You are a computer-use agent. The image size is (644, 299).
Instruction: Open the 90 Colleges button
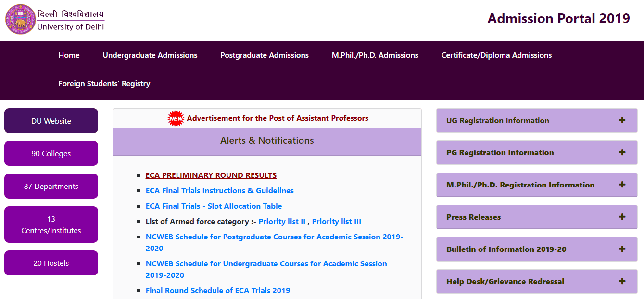pos(51,154)
